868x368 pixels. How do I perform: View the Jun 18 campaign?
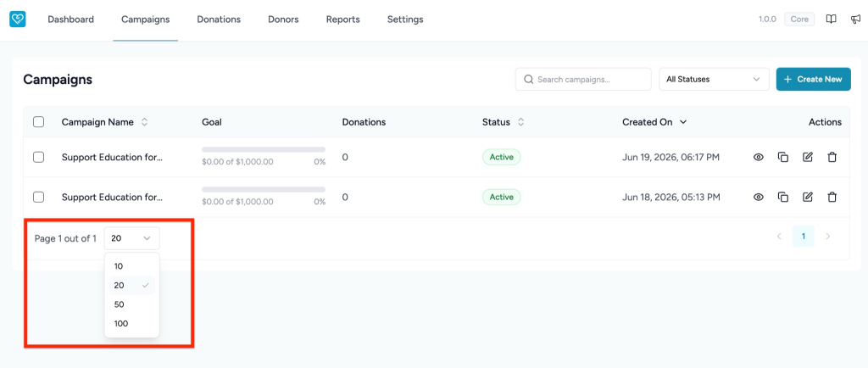click(759, 197)
